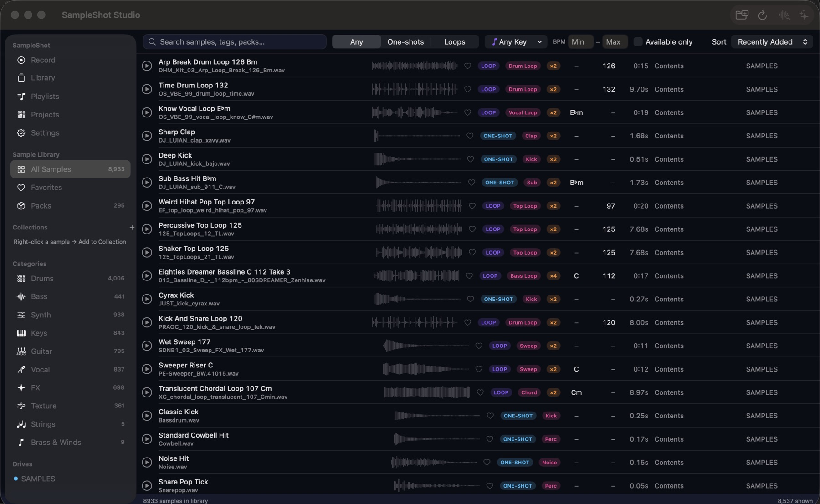Filter by Guitar category
This screenshot has width=820, height=504.
pos(70,351)
